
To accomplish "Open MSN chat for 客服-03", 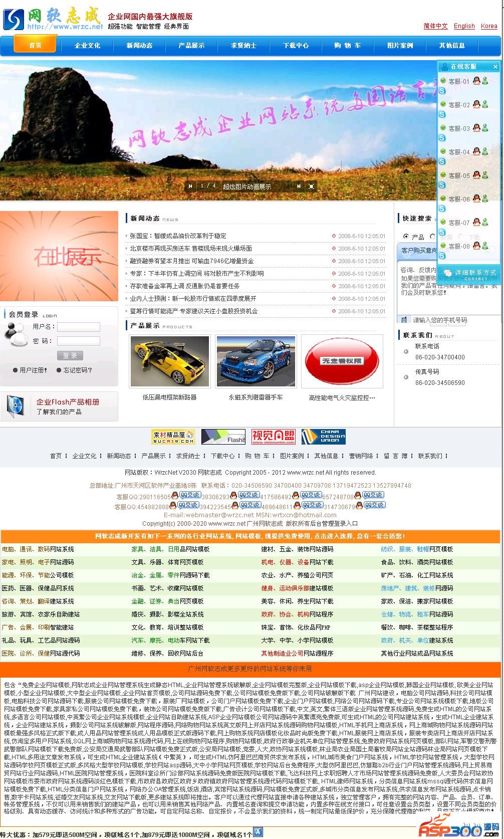I will tap(485, 128).
